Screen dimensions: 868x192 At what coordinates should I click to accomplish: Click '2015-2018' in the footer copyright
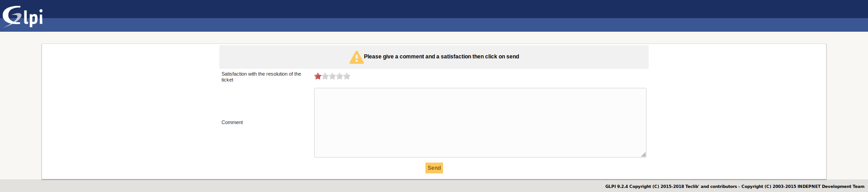click(672, 186)
